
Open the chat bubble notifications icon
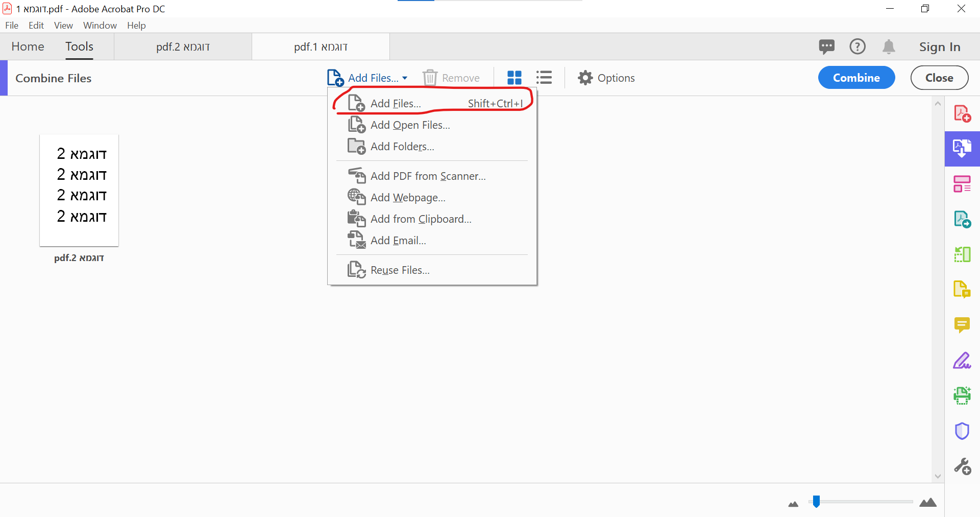point(827,46)
